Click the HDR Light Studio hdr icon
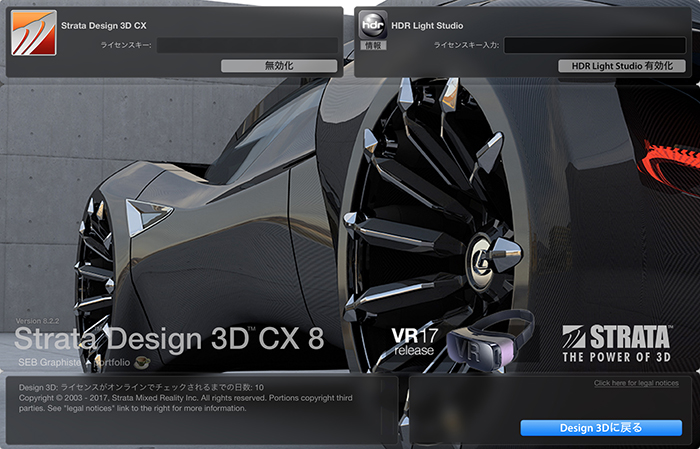 (373, 25)
